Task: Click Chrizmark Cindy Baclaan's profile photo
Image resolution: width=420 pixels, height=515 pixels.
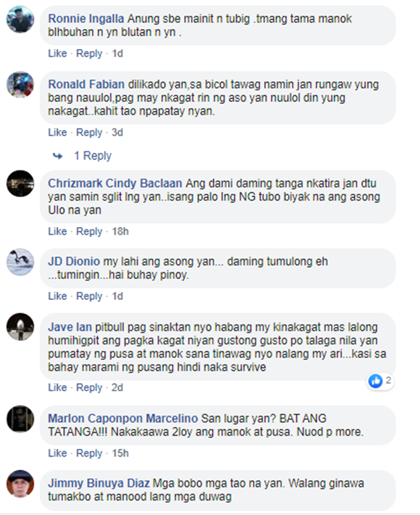Action: coord(20,184)
